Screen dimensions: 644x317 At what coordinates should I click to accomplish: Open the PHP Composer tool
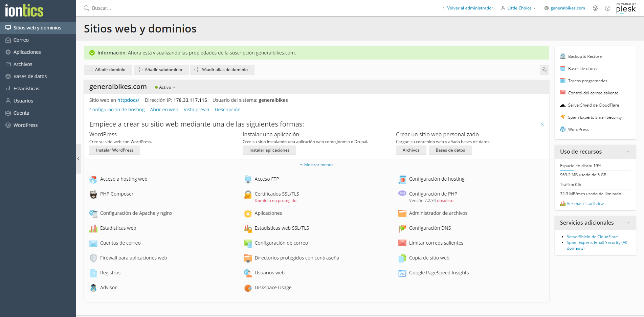116,194
